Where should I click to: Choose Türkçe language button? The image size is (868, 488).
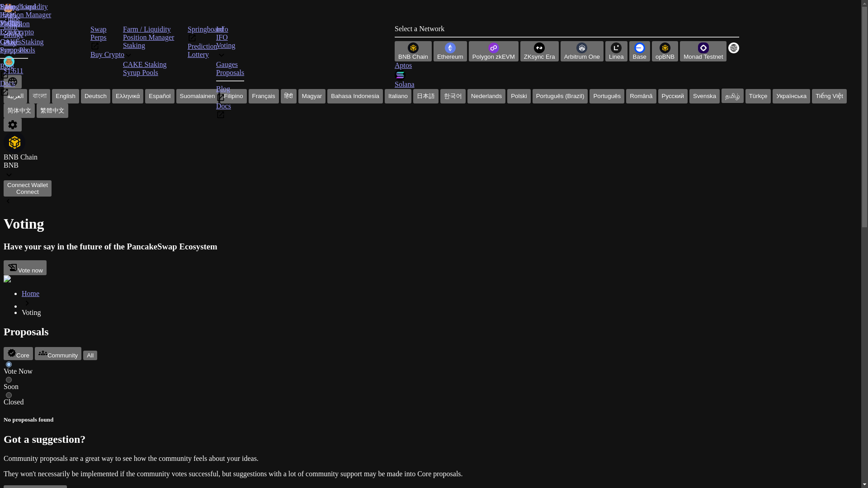758,96
